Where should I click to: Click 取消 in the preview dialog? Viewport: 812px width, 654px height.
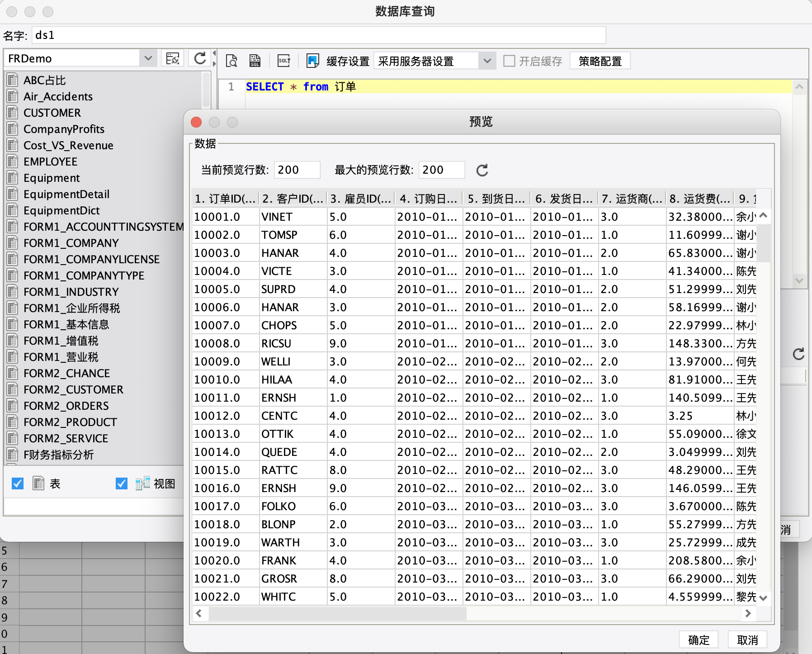coord(747,640)
